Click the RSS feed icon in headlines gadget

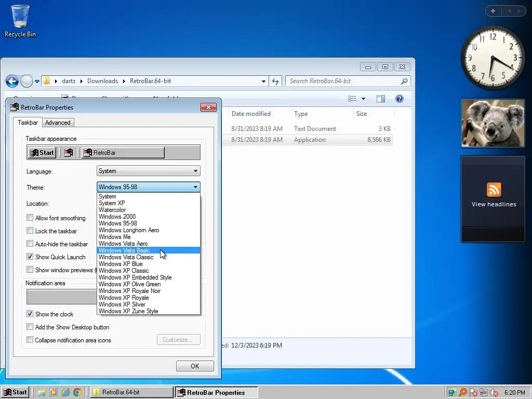(494, 190)
